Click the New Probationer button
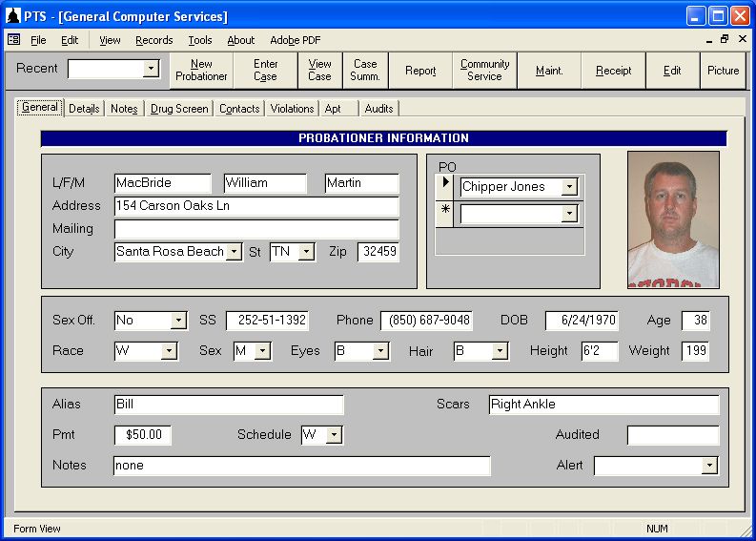Viewport: 756px width, 541px height. (201, 71)
